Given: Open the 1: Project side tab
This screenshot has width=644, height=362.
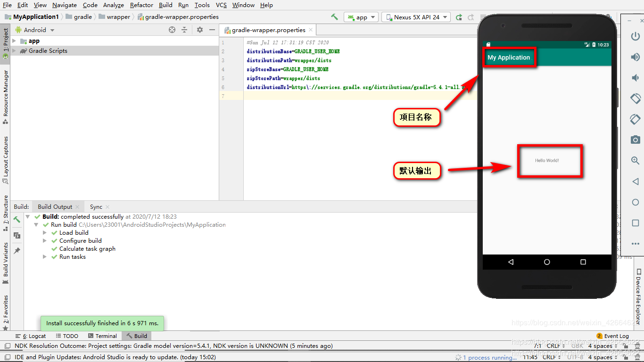Looking at the screenshot, I should (5, 43).
